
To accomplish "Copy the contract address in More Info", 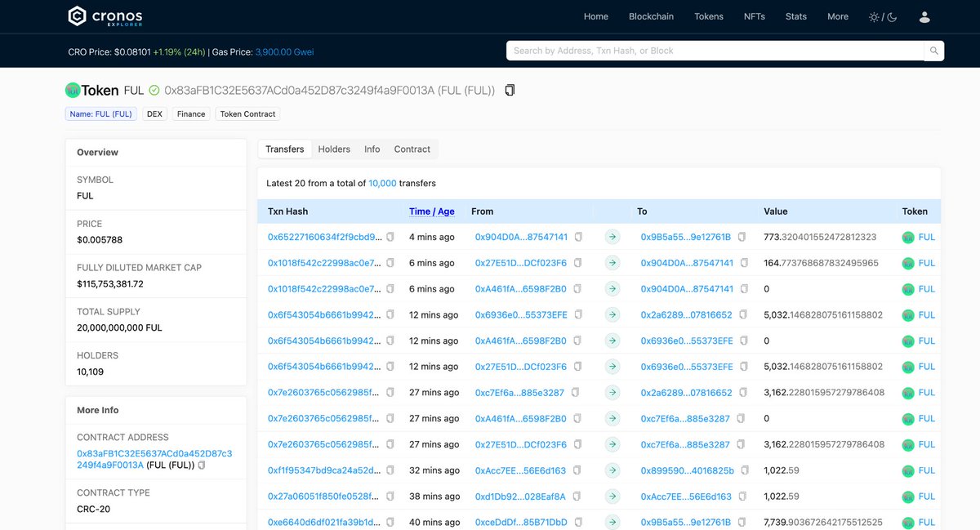I will click(x=202, y=465).
